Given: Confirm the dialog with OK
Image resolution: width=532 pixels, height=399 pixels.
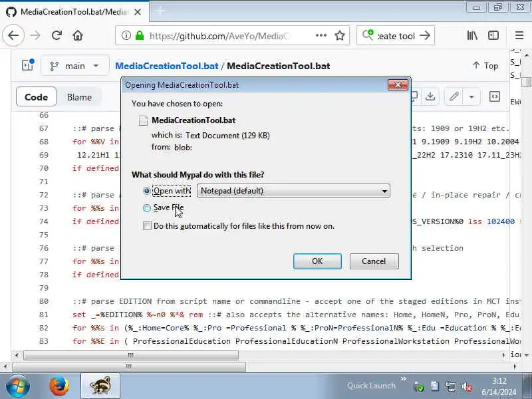Looking at the screenshot, I should click(317, 261).
